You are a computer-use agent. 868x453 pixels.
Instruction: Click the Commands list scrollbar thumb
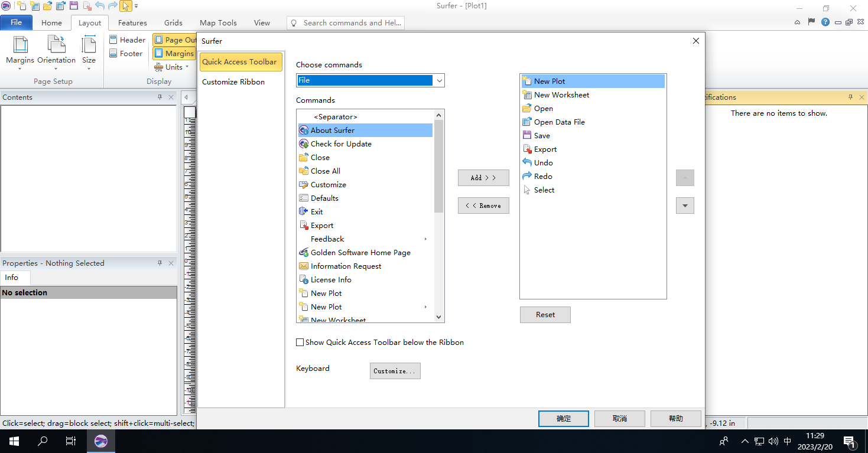pyautogui.click(x=438, y=167)
